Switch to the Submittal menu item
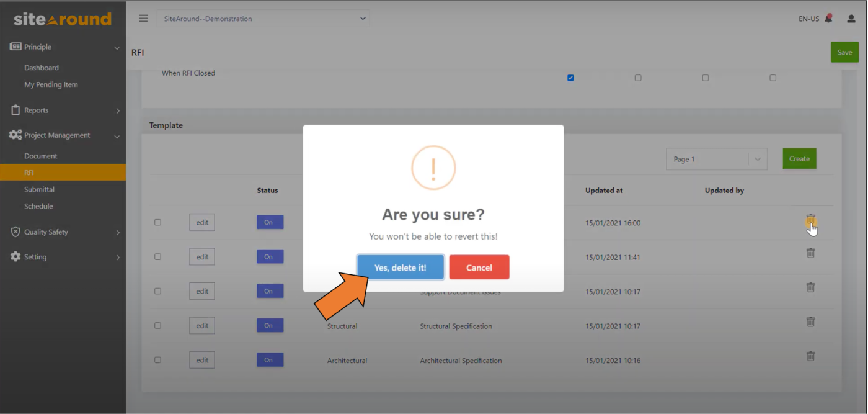The image size is (868, 414). tap(39, 189)
